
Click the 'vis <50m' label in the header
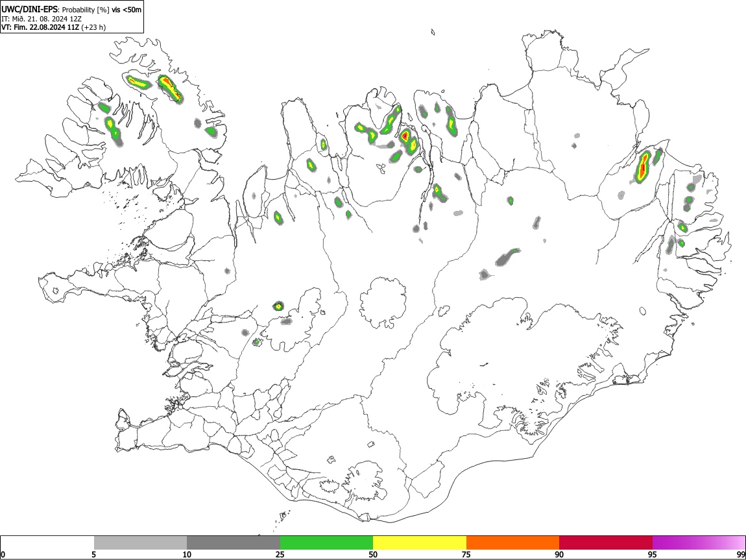click(x=126, y=10)
